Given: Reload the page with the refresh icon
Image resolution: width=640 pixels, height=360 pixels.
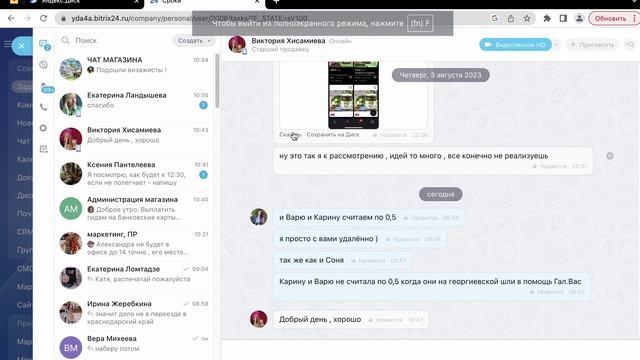Looking at the screenshot, I should point(43,18).
